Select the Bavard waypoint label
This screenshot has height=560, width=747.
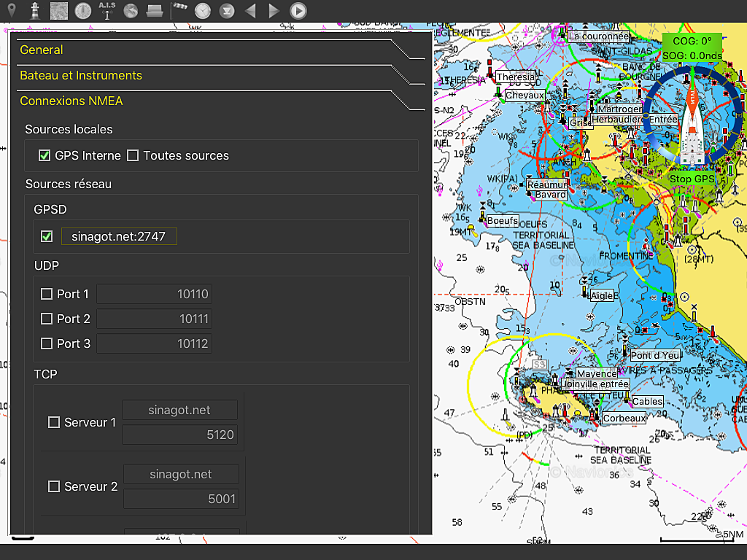pos(551,195)
